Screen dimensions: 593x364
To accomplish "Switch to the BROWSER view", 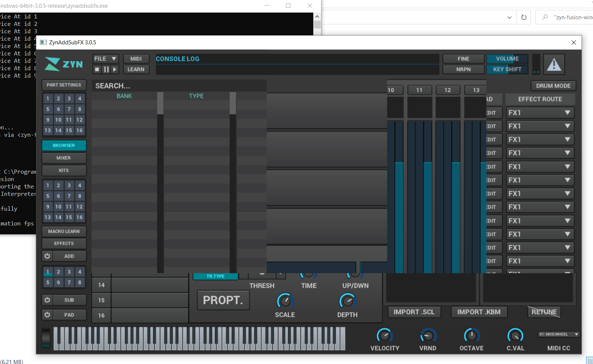I will [64, 145].
